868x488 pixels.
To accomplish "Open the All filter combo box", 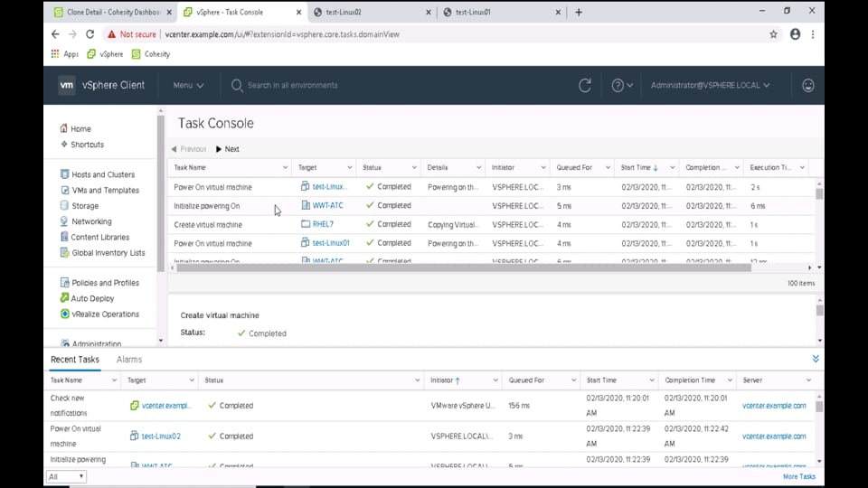I will pyautogui.click(x=66, y=476).
